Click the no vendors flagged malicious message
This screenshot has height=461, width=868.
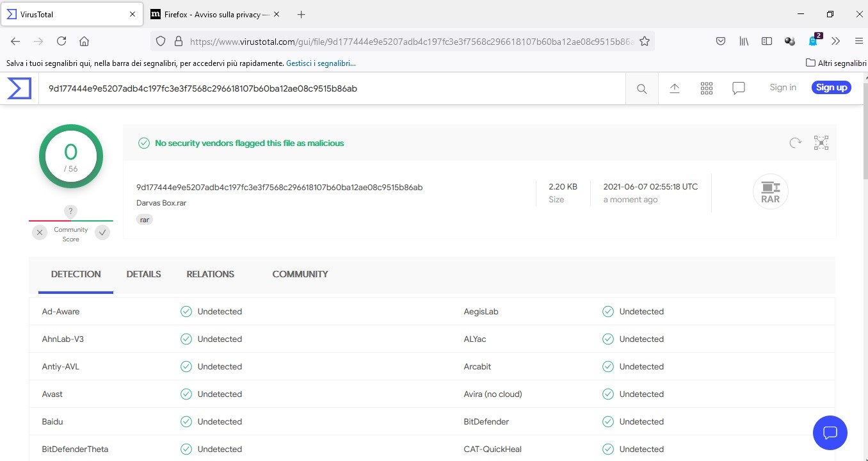click(x=250, y=143)
